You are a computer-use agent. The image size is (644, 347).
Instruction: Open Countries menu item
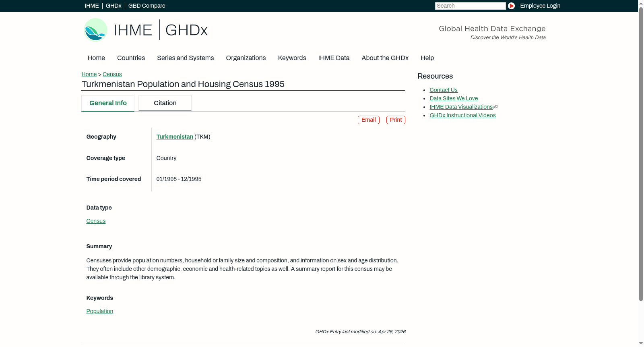pos(131,58)
